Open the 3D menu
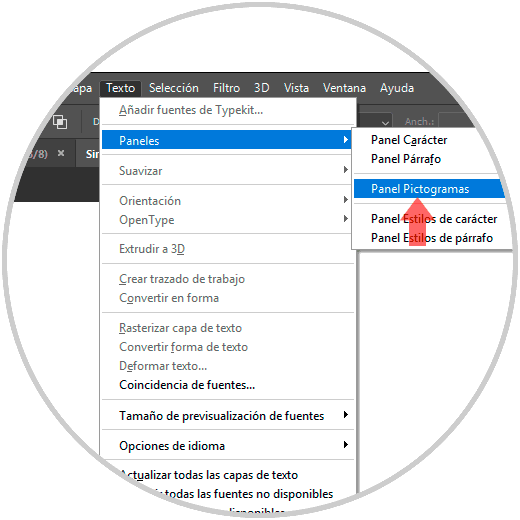 (262, 88)
